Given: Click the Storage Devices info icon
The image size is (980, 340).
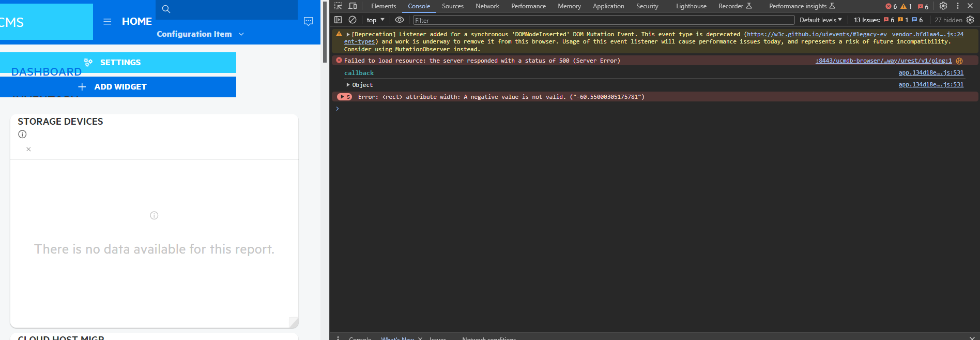Looking at the screenshot, I should pos(22,135).
